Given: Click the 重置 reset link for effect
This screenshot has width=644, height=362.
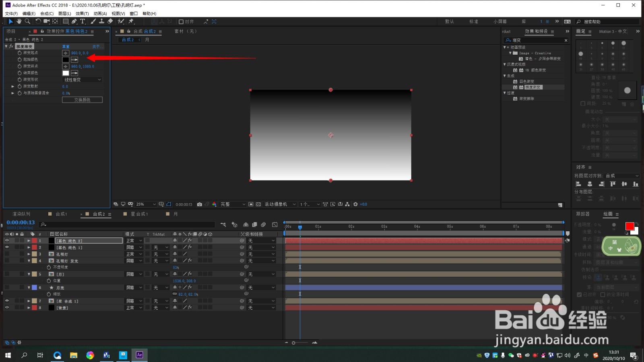Looking at the screenshot, I should tap(66, 47).
